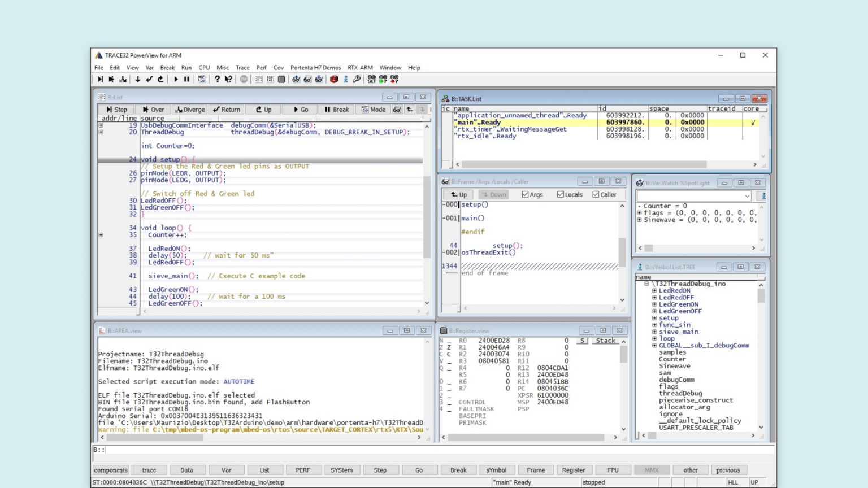This screenshot has width=868, height=488.
Task: Click the red cube toolbar icon
Action: click(x=334, y=80)
